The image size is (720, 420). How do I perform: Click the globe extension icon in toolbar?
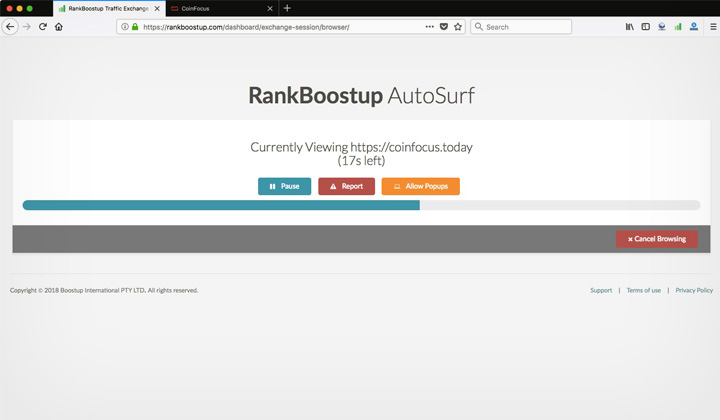click(662, 27)
